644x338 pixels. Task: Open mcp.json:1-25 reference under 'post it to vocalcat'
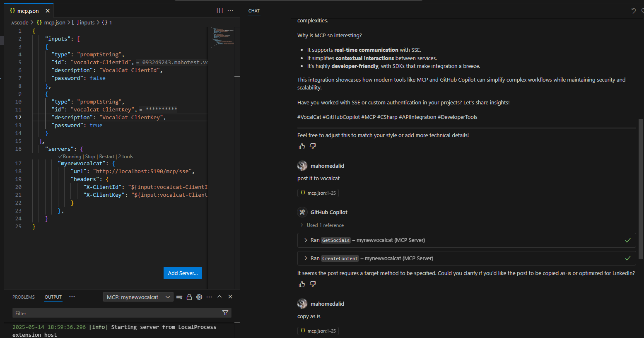318,193
